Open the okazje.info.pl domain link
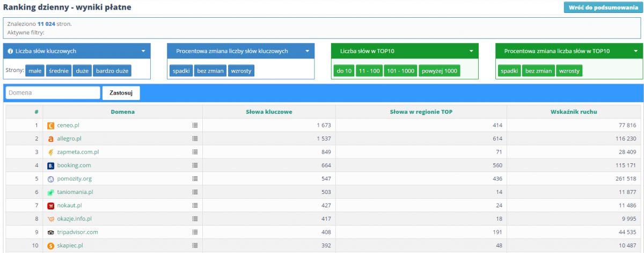 click(x=75, y=219)
